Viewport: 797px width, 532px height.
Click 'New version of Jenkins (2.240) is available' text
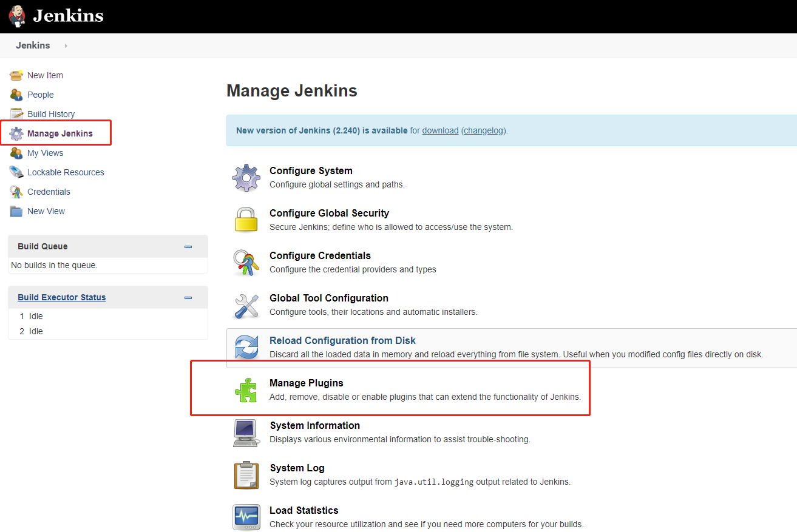coord(322,130)
